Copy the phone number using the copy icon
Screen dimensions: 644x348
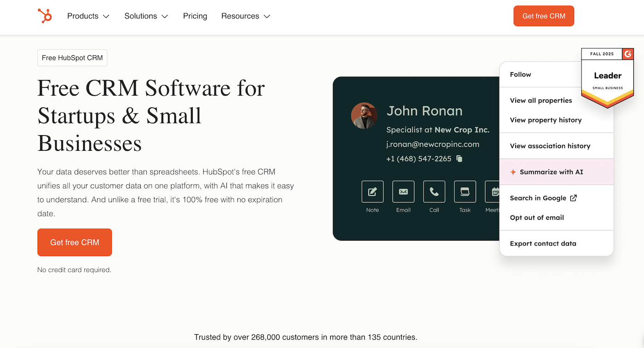pos(459,158)
